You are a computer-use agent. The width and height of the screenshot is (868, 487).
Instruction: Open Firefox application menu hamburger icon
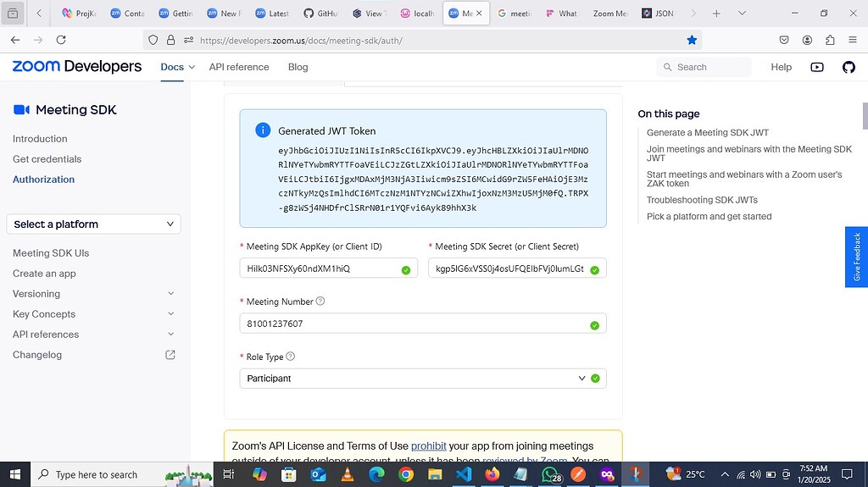pos(853,40)
